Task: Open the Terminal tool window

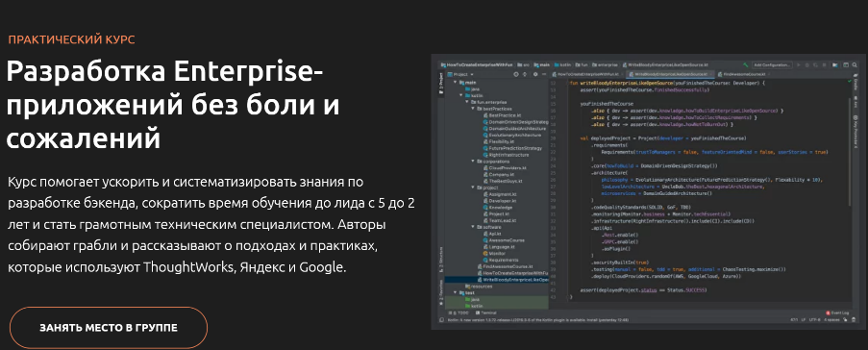Action: [x=488, y=312]
